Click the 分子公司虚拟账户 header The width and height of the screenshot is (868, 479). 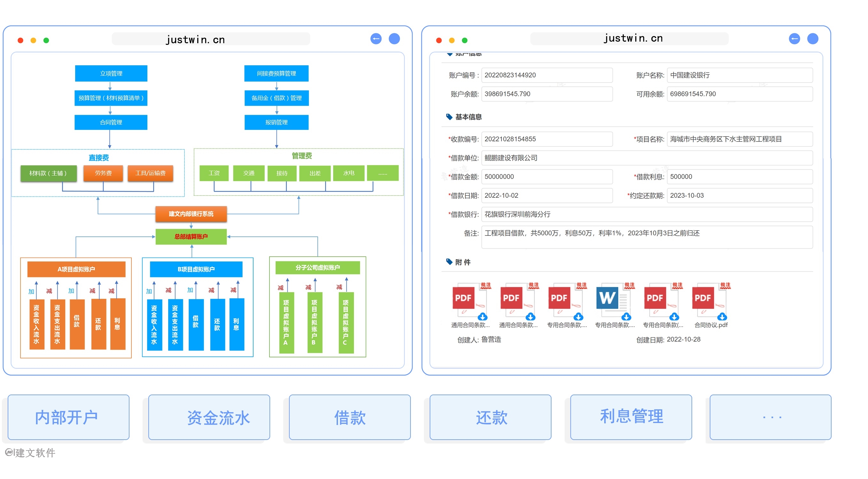(318, 268)
